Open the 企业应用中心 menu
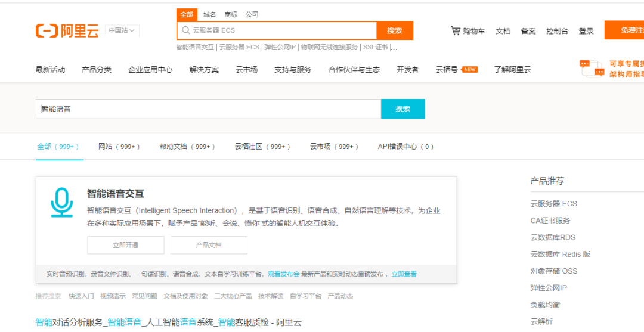 (x=150, y=70)
